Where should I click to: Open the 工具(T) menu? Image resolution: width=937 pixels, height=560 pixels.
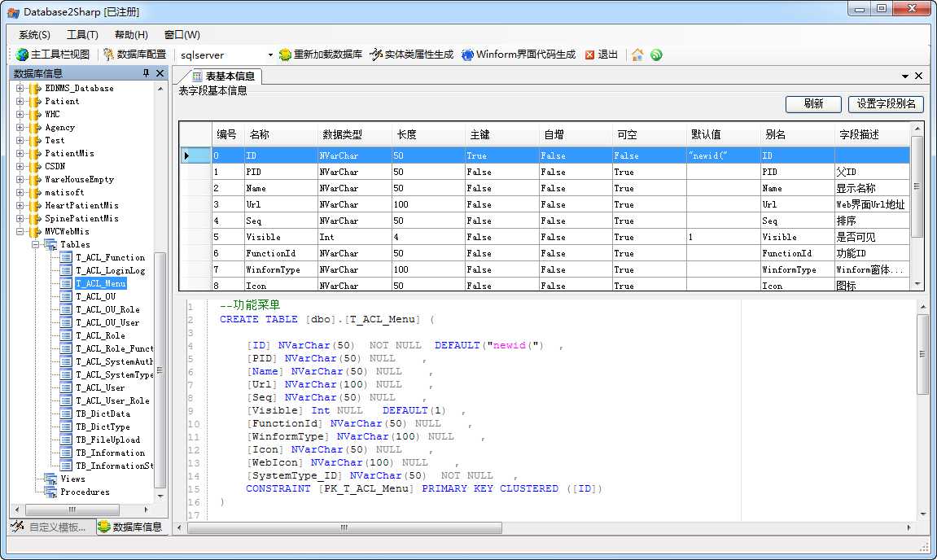pos(82,35)
